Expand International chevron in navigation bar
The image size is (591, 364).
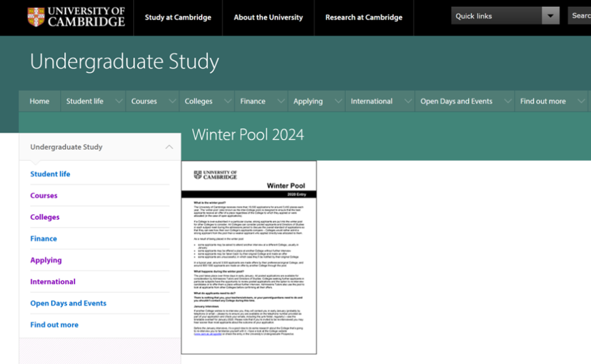[x=408, y=101]
